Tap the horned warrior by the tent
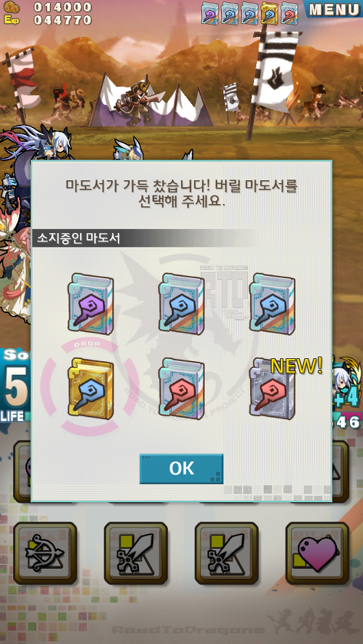363x644 pixels. click(138, 103)
